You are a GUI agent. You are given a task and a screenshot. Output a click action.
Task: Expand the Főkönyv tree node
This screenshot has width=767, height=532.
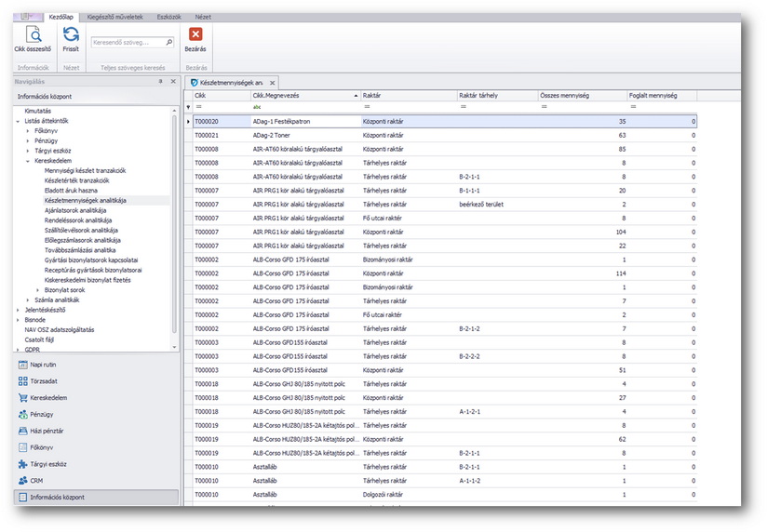[27, 130]
